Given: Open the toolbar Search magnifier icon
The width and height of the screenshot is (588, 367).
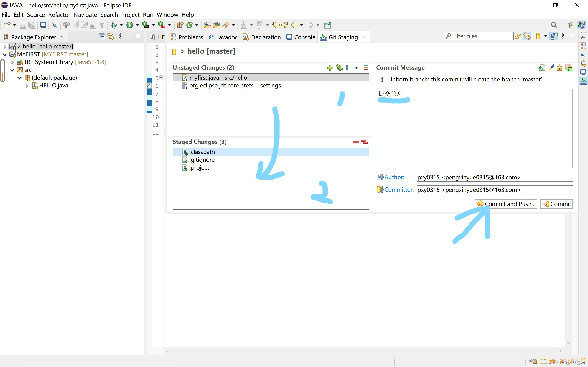Looking at the screenshot, I should click(554, 25).
